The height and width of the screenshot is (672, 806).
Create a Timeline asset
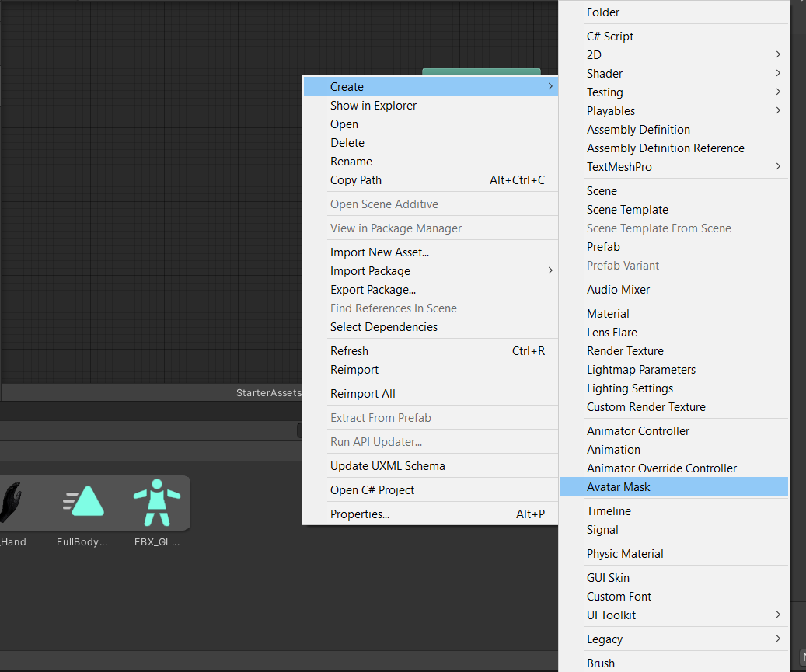pyautogui.click(x=674, y=510)
